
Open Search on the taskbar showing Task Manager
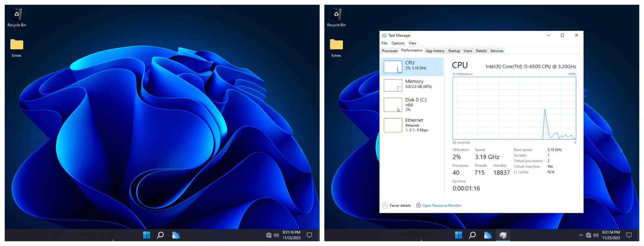(x=472, y=235)
